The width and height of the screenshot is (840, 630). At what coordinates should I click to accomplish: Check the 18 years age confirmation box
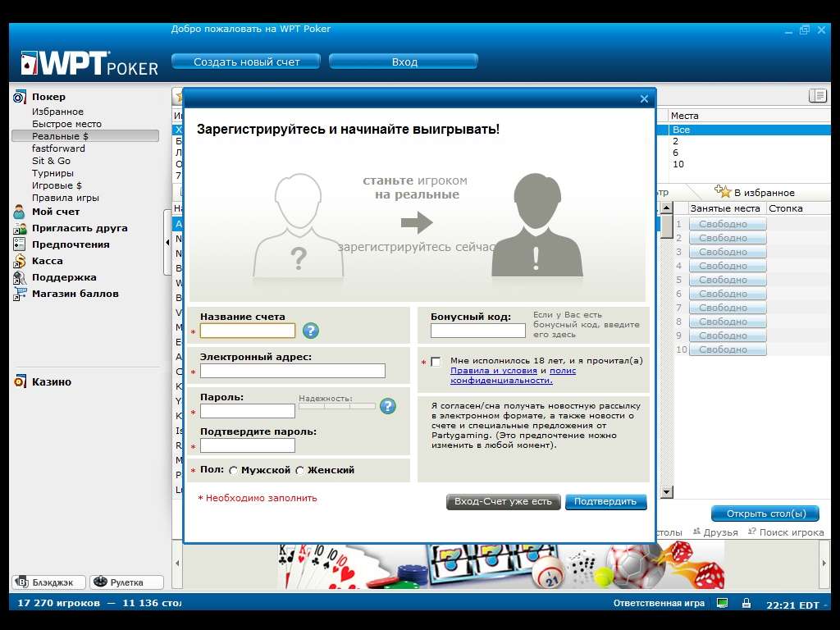coord(435,362)
